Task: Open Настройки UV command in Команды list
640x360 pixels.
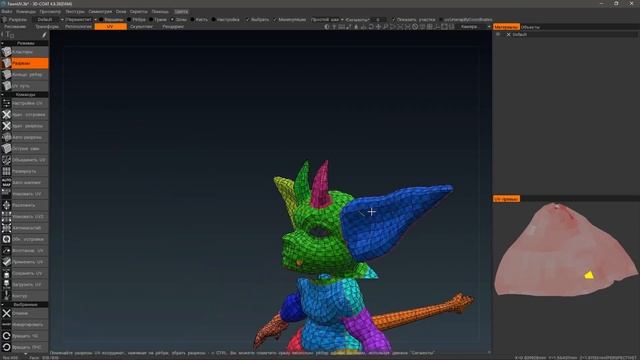Action: tap(24, 103)
